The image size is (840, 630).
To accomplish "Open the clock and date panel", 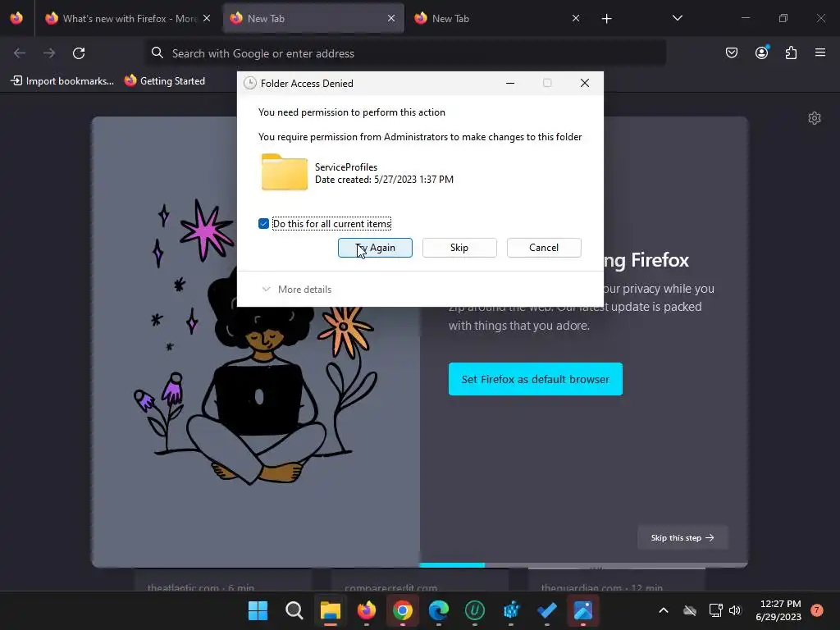I will [779, 610].
